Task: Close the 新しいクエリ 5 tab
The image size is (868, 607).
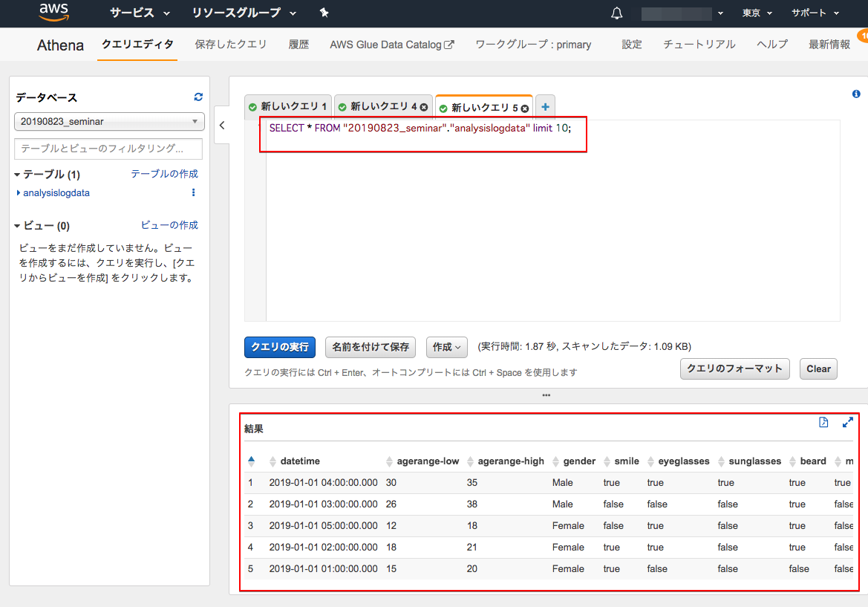Action: pos(525,108)
